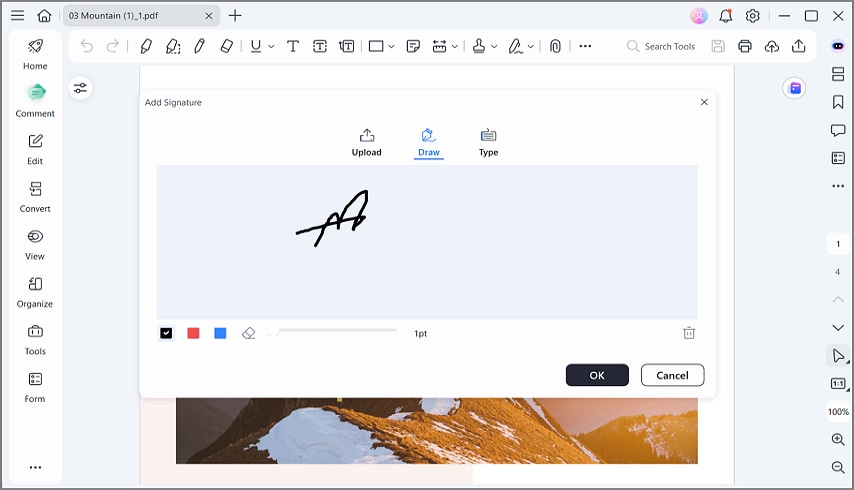Expand the shapes dropdown arrow
854x490 pixels.
[x=391, y=47]
